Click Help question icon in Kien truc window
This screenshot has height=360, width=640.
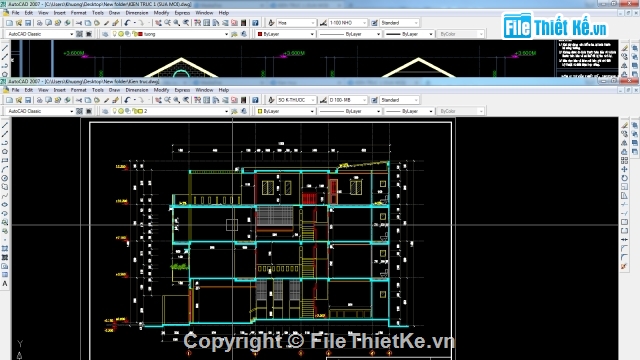[255, 100]
